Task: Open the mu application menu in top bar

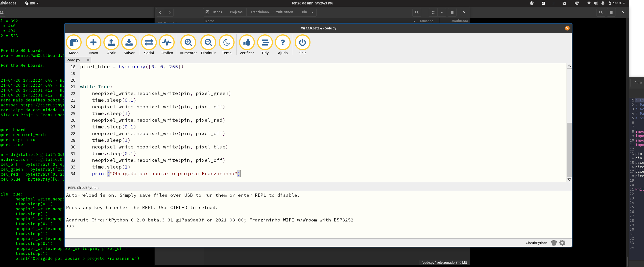Action: point(32,3)
